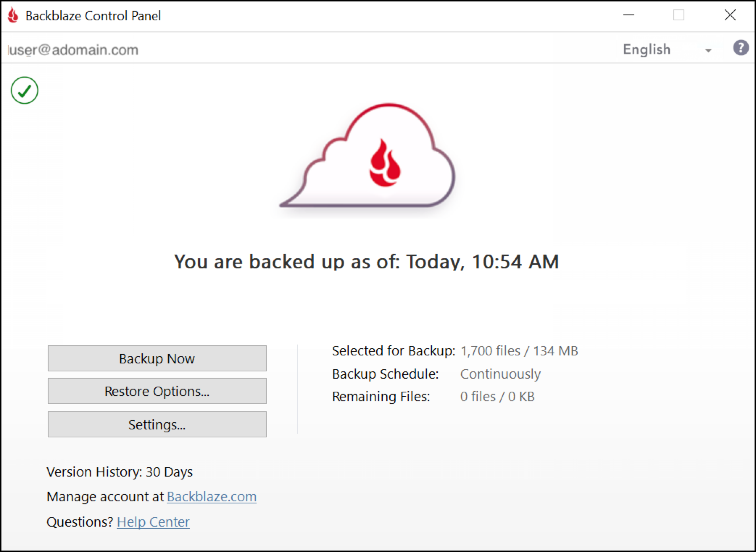This screenshot has height=552, width=756.
Task: Click the backed up as of status text
Action: [366, 261]
